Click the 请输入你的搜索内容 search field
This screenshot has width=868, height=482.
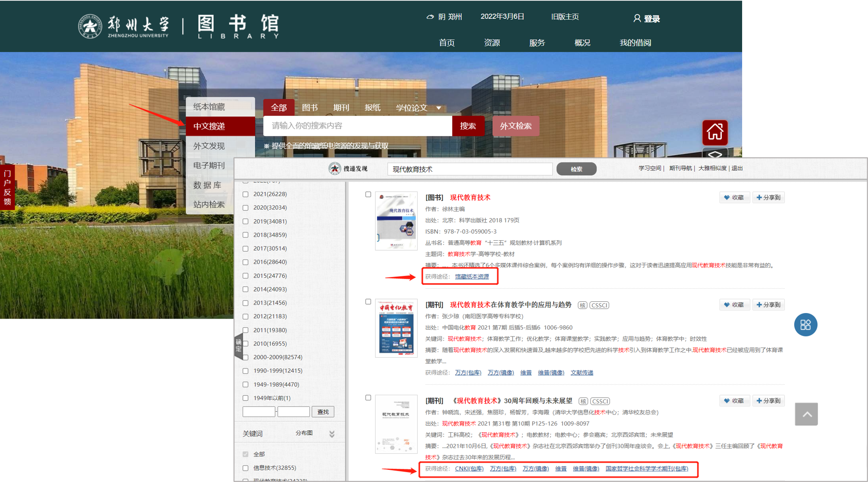click(357, 126)
